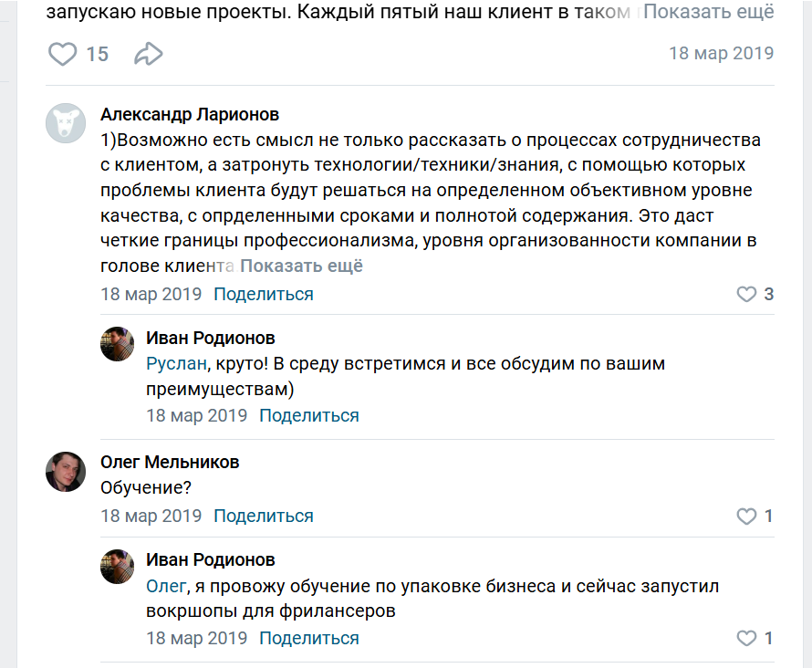
Task: Click Поделиться under the last Родионов reply
Action: 308,638
